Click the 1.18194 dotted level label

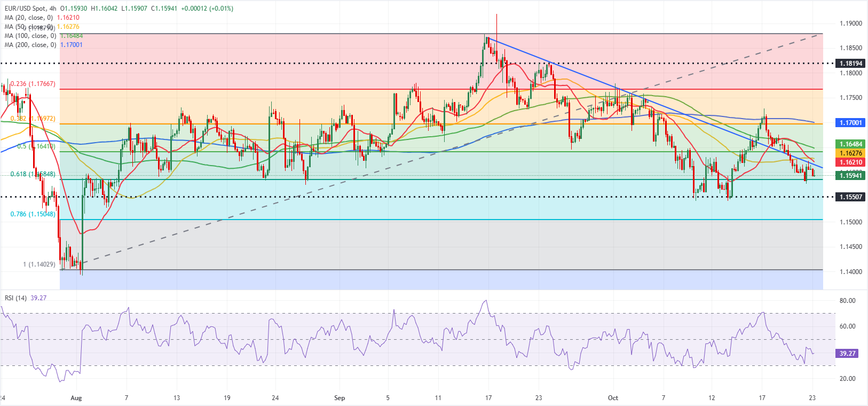(850, 63)
